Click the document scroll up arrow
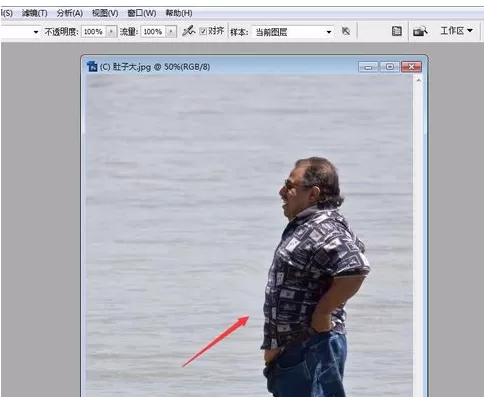 tap(418, 80)
